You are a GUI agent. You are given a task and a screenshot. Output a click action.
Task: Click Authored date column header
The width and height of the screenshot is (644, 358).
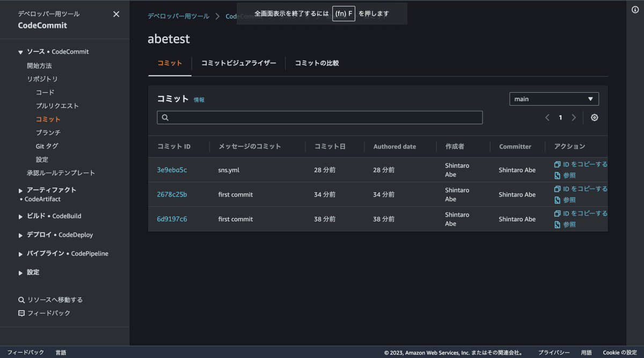coord(394,146)
